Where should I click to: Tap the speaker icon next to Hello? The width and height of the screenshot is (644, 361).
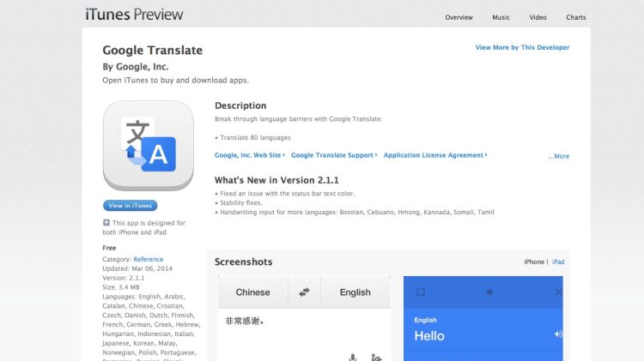[x=558, y=334]
